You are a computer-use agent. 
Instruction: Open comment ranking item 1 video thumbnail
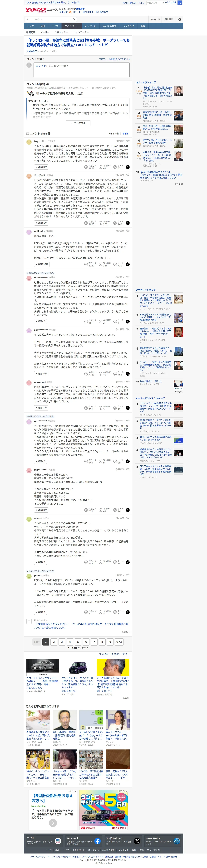pyautogui.click(x=178, y=91)
